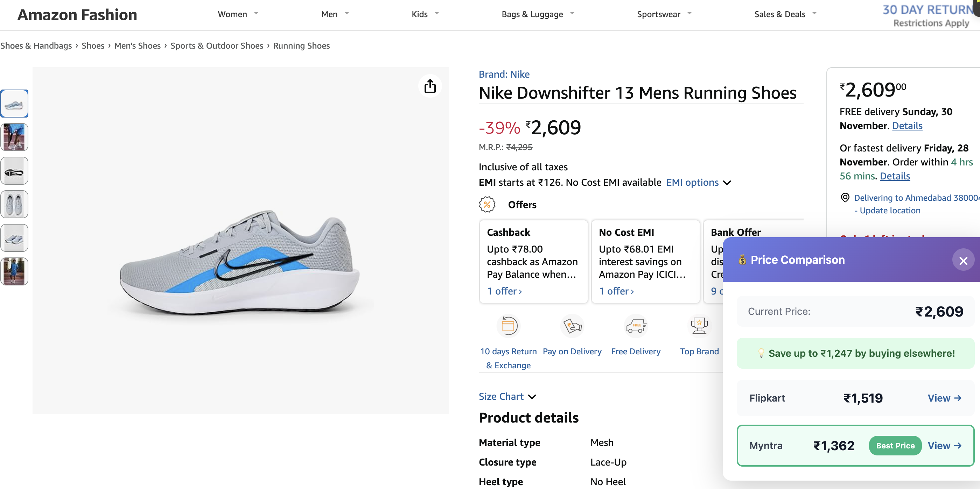Click the Offers percent badge icon
This screenshot has height=489, width=980.
[x=487, y=205]
